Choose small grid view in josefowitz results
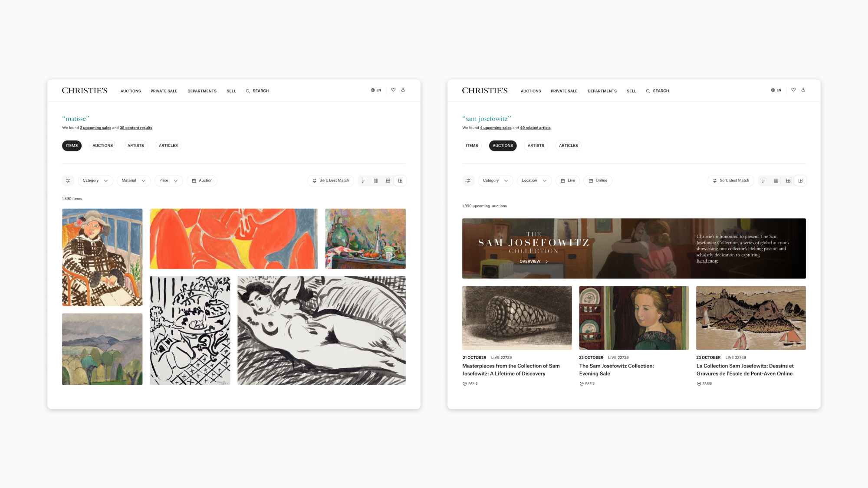The image size is (868, 488). [776, 180]
